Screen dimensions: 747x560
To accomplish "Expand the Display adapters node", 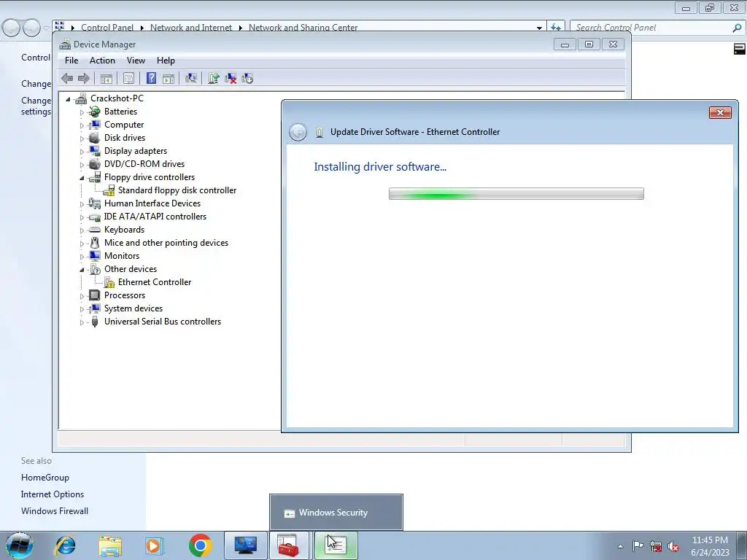I will click(82, 152).
